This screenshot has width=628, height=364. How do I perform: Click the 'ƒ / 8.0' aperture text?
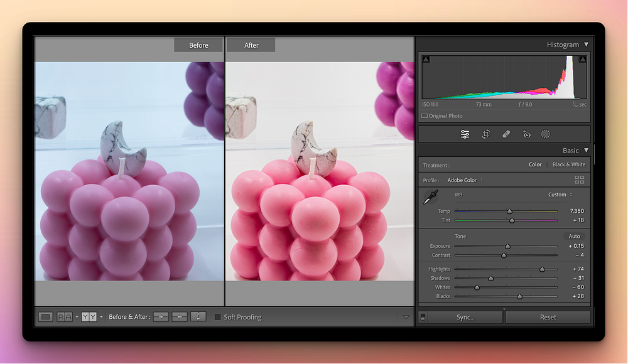524,105
